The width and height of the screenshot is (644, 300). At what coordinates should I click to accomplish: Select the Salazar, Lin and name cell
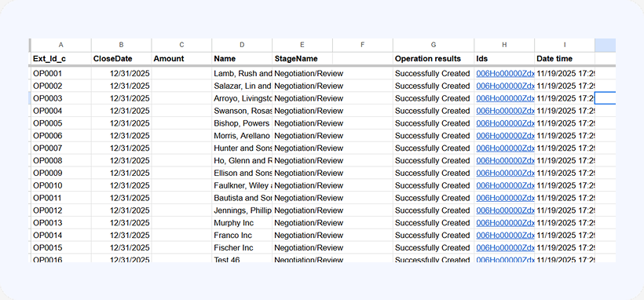pyautogui.click(x=242, y=86)
